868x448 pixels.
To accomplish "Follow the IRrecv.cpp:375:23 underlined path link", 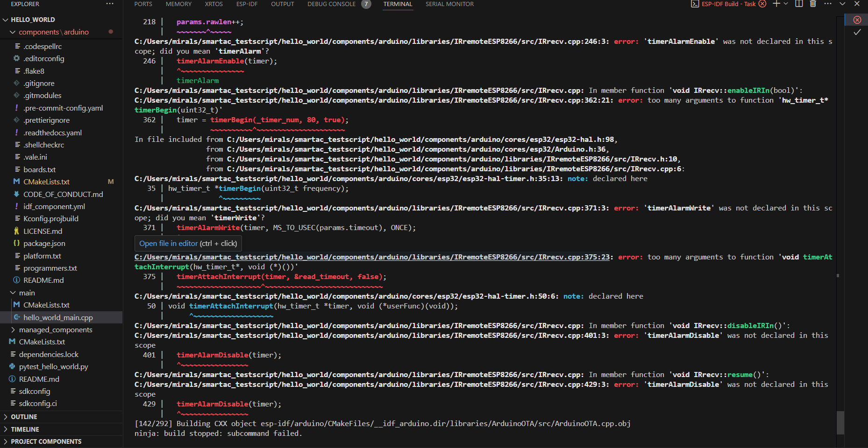I will click(x=372, y=257).
